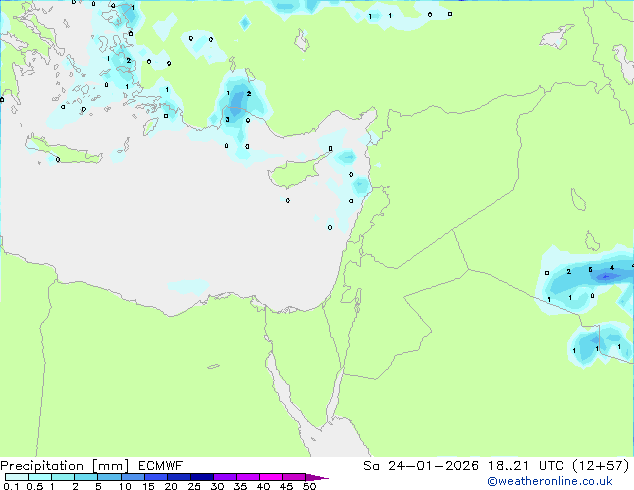Click the date "24-01-2026"
The width and height of the screenshot is (634, 490).
(433, 466)
